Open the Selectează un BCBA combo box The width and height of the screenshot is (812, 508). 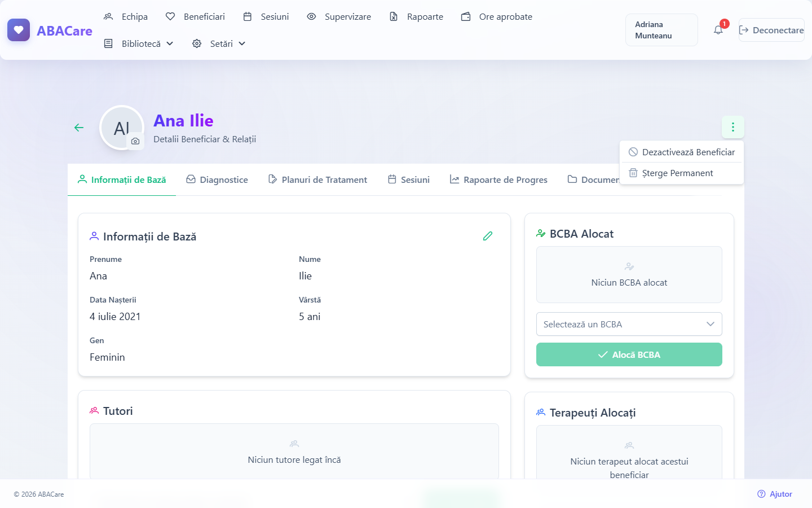pyautogui.click(x=629, y=324)
